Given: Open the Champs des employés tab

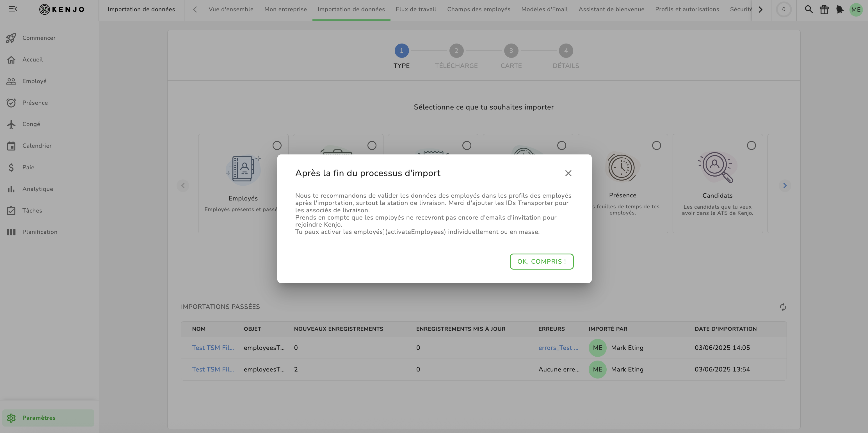Looking at the screenshot, I should [x=478, y=10].
